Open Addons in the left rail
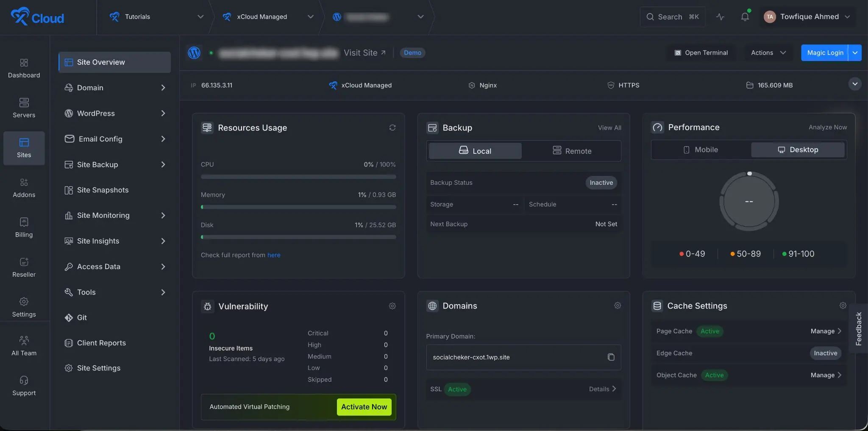This screenshot has height=431, width=868. [24, 188]
